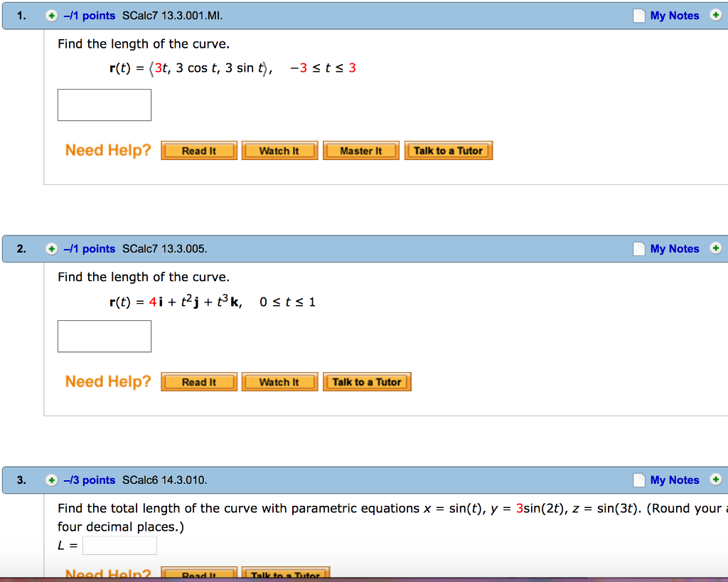Click Read It under question 1
Viewport: 728px width, 582px height.
click(199, 150)
